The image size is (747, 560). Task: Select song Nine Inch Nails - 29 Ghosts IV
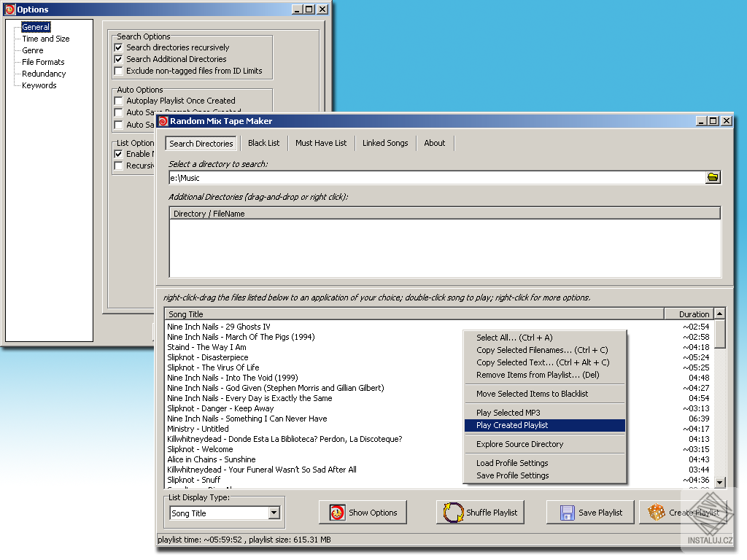pos(219,327)
